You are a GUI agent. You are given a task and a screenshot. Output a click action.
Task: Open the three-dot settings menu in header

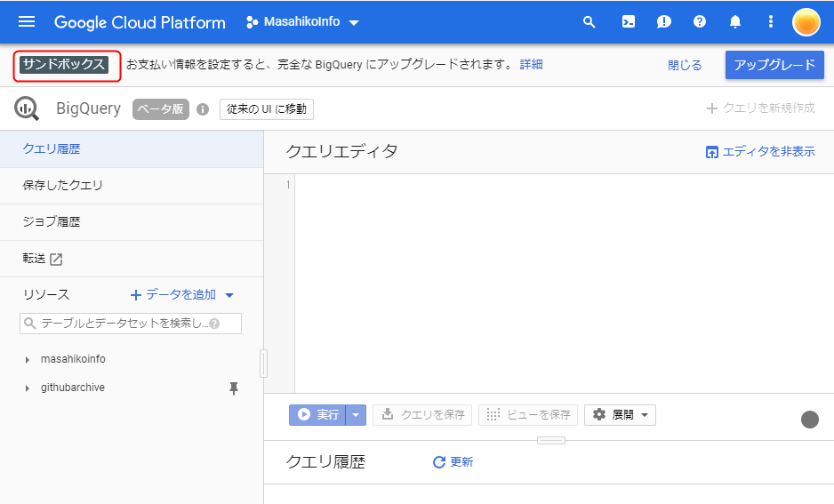770,22
